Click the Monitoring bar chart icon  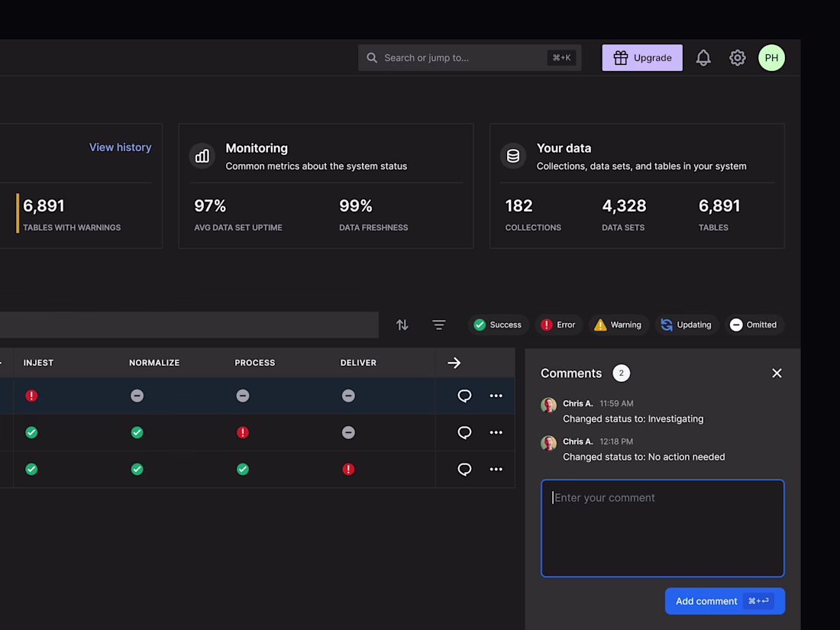[202, 156]
